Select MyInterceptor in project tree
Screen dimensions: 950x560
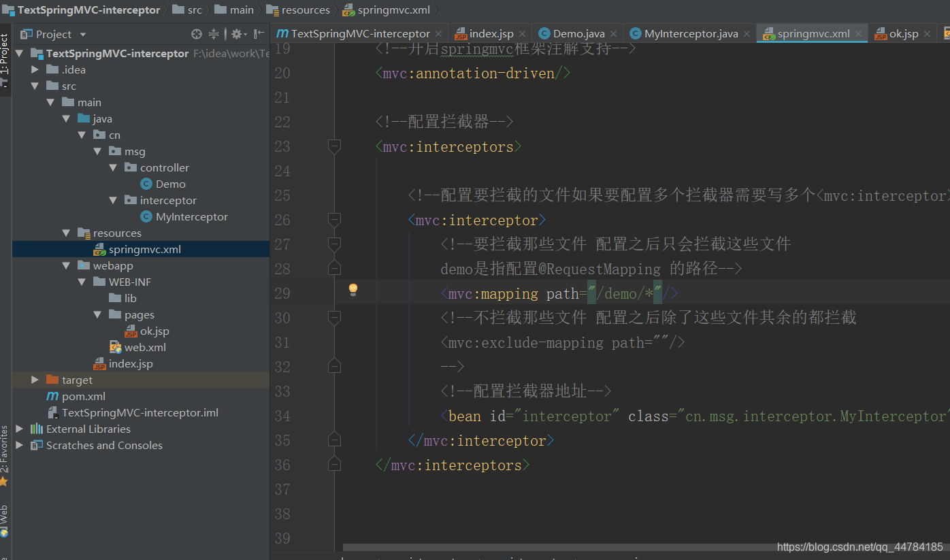pyautogui.click(x=192, y=216)
